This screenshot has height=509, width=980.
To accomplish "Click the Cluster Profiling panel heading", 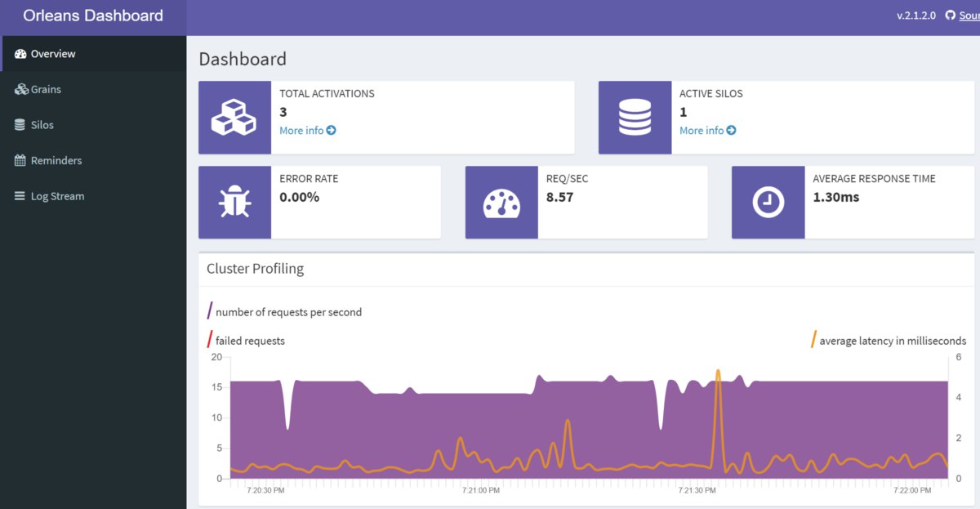I will coord(255,269).
